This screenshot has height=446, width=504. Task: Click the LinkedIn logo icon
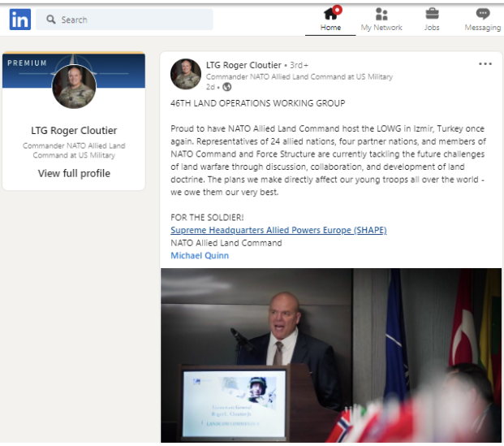(20, 19)
